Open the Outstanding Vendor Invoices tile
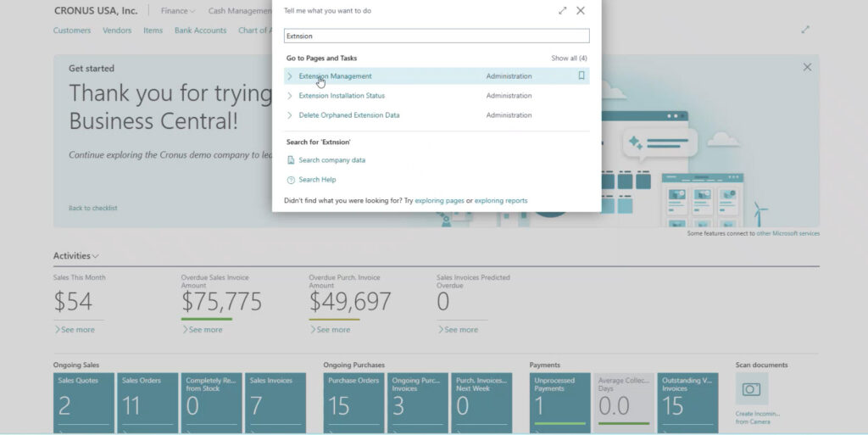 pyautogui.click(x=688, y=403)
